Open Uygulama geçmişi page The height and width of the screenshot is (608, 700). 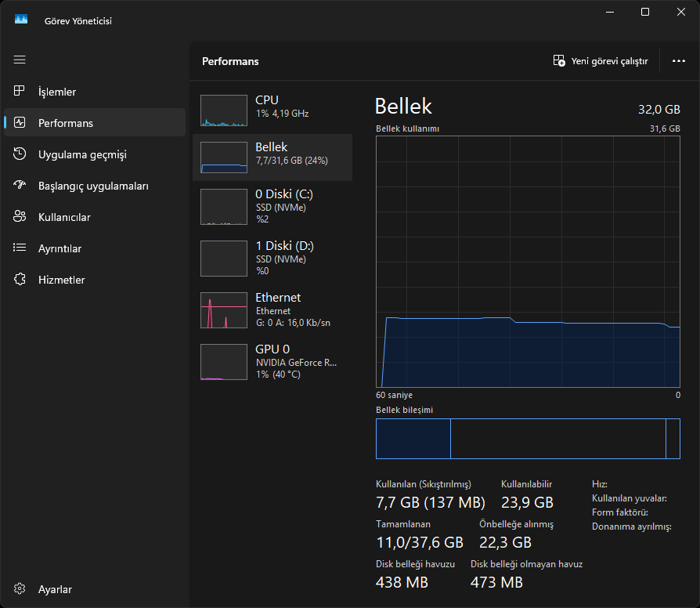tap(95, 154)
